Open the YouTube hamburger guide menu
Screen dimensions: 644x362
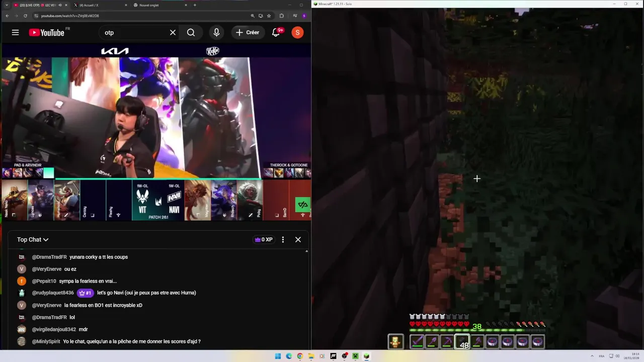pos(15,33)
